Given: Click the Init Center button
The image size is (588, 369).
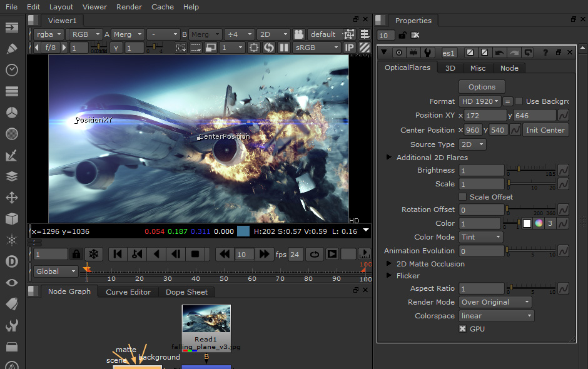Looking at the screenshot, I should (545, 130).
